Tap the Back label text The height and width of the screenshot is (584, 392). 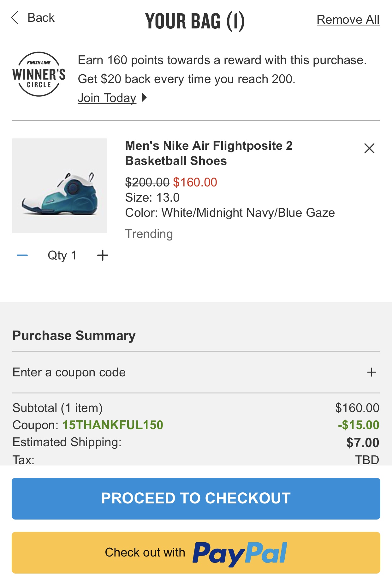(x=41, y=18)
